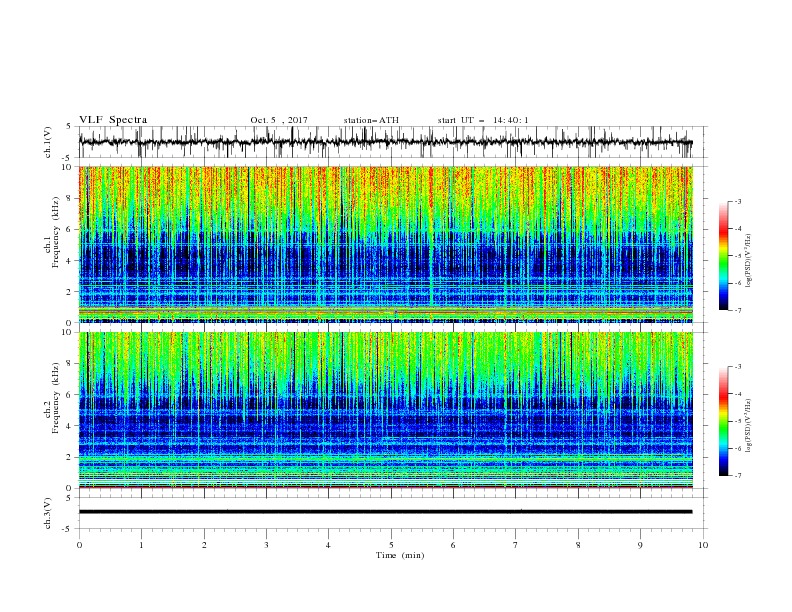
Task: Click tick label "2" on the time axis
Action: pos(204,545)
